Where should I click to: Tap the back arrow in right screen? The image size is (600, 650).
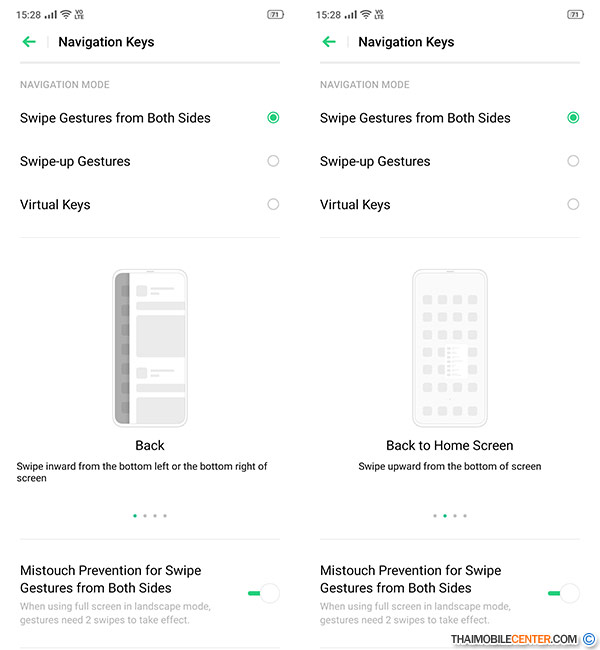click(329, 41)
